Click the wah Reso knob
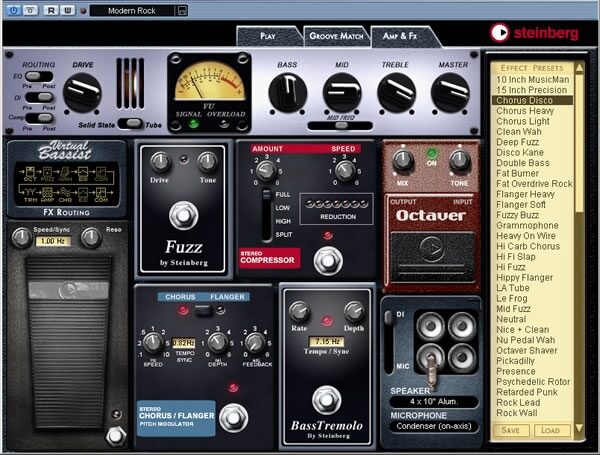This screenshot has height=455, width=600. [x=91, y=237]
